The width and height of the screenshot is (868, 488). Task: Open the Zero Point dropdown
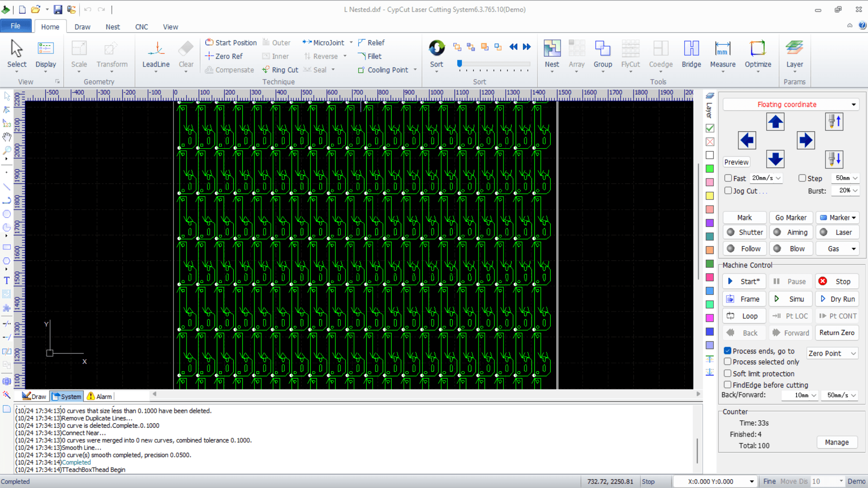tap(832, 353)
